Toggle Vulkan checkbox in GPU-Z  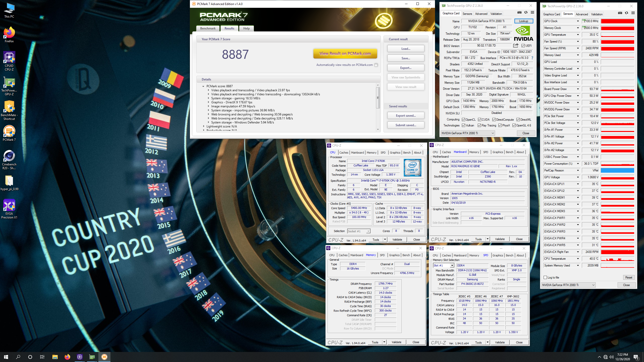(x=463, y=125)
